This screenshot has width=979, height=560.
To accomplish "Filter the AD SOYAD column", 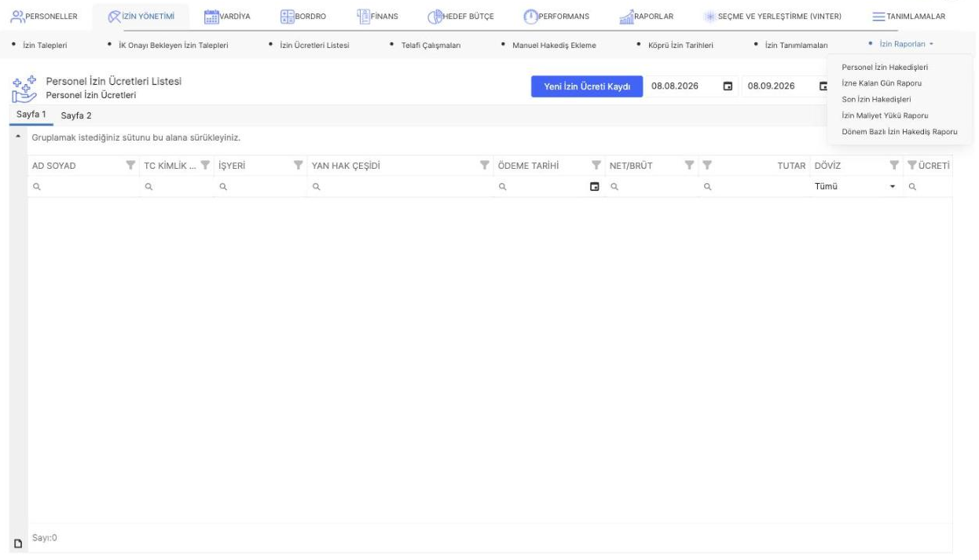I will pyautogui.click(x=130, y=166).
